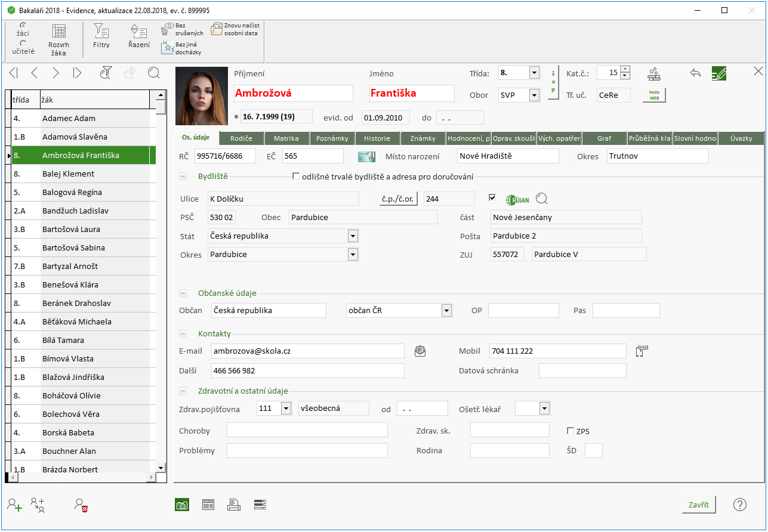Open the Známky tab

pos(422,138)
